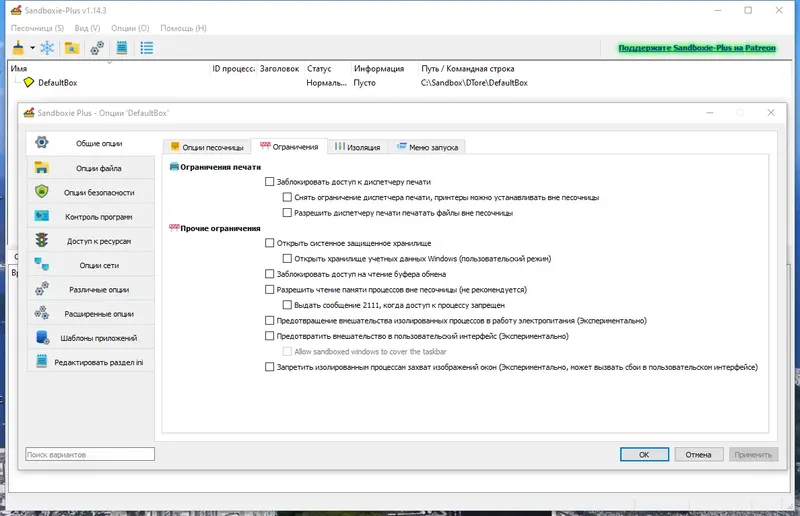Select Общие опции in sidebar
The width and height of the screenshot is (800, 516).
[91, 143]
